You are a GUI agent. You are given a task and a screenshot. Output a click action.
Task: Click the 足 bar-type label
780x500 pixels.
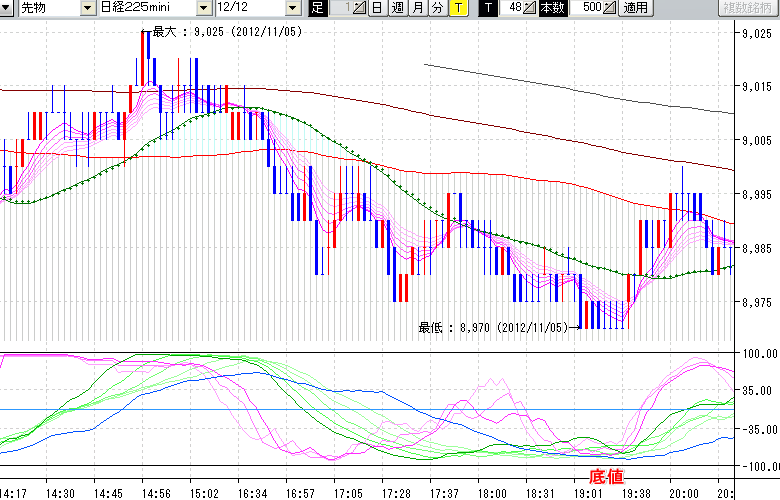[x=317, y=8]
